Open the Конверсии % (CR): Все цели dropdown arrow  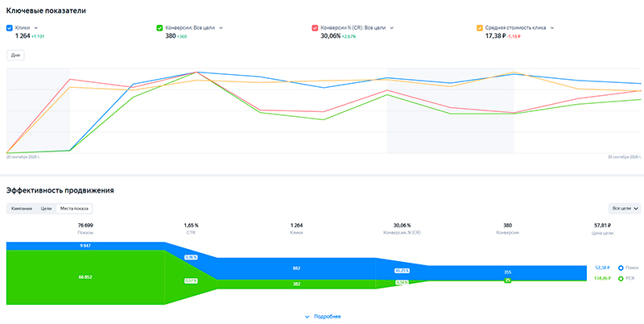391,28
